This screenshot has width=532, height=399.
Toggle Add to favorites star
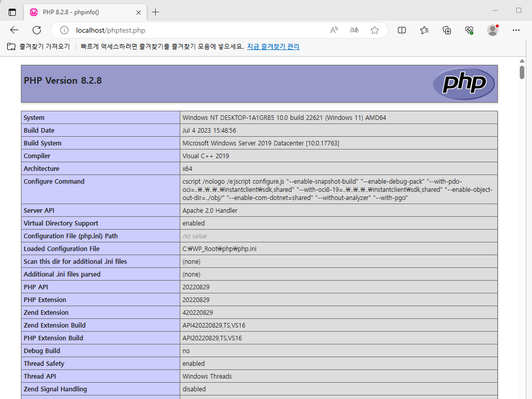[375, 30]
